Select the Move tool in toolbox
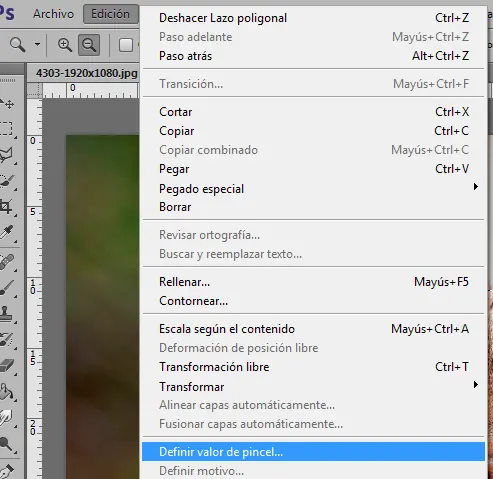Viewport: 493px width, 479px height. point(7,104)
